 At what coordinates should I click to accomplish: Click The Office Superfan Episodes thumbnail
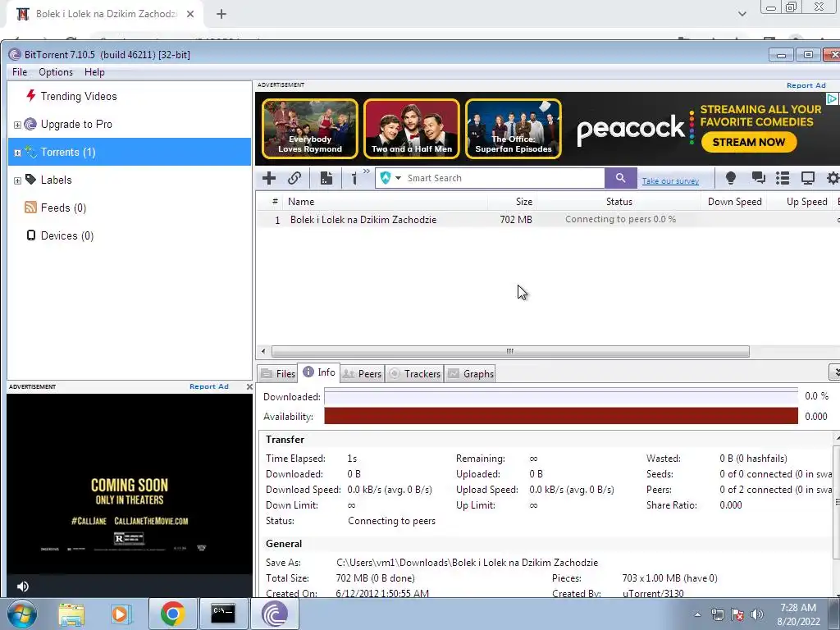[514, 129]
